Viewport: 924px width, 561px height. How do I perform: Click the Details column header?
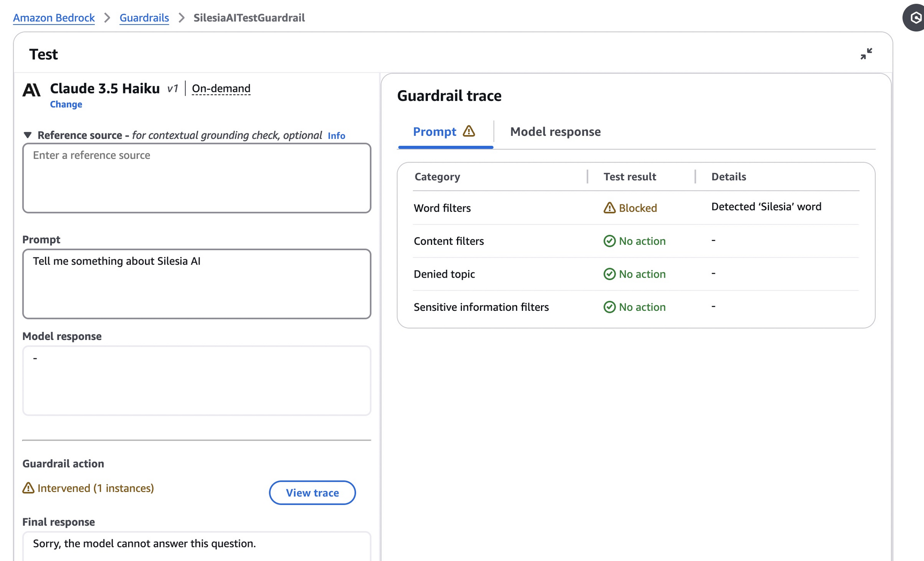coord(728,177)
